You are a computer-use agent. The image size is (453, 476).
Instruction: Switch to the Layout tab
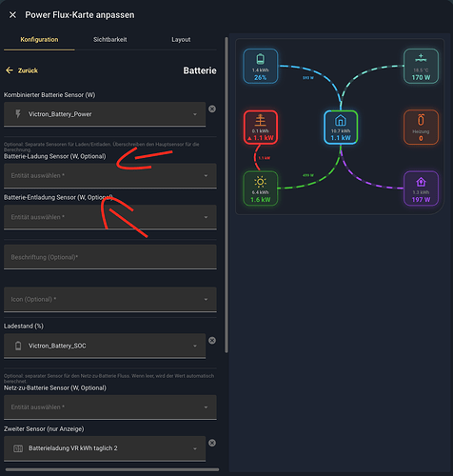point(181,40)
